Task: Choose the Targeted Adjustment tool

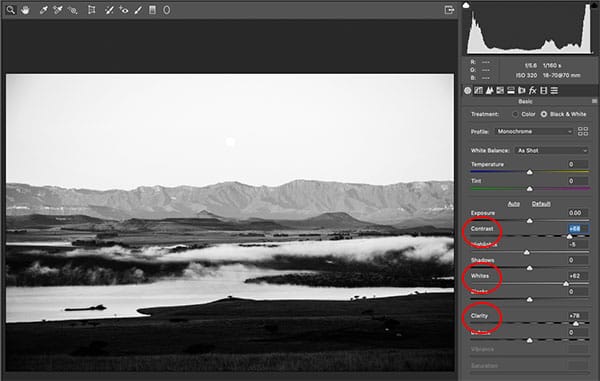Action: pyautogui.click(x=72, y=10)
